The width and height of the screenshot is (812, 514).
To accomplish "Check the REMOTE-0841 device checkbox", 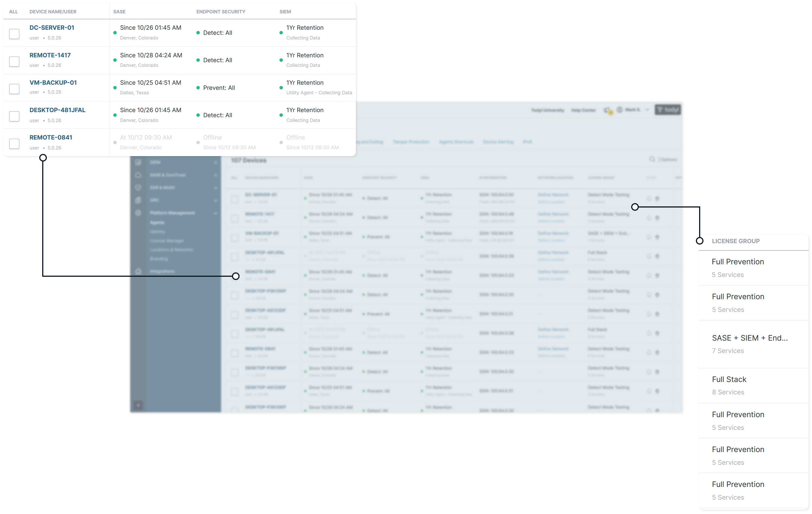I will coord(15,144).
